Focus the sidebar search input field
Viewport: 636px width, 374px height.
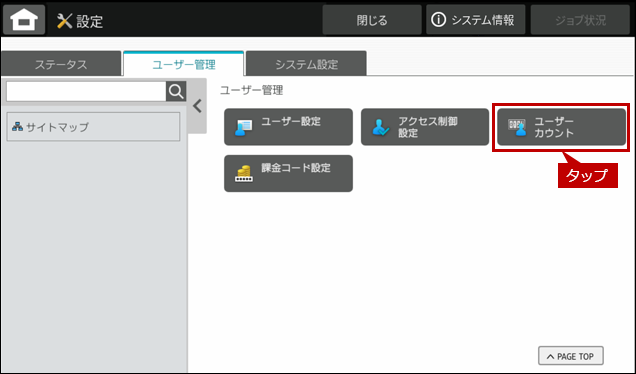86,91
